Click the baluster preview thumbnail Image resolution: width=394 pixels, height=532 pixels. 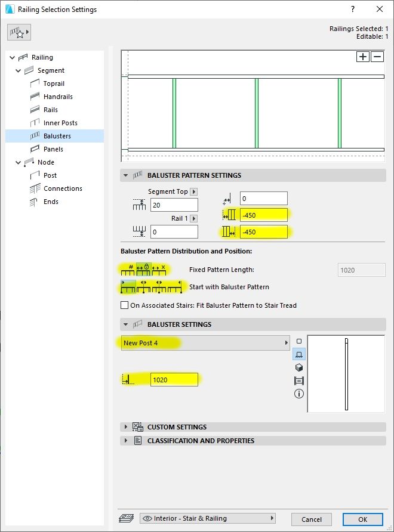click(346, 374)
